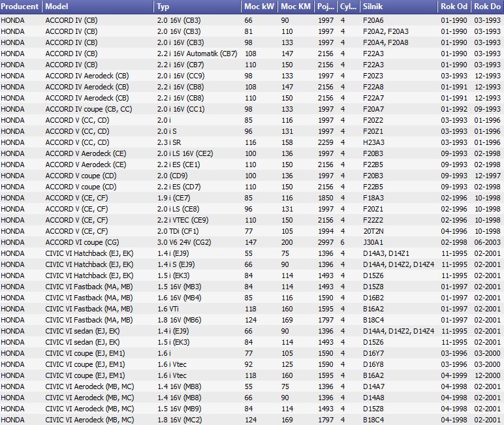Click the 6 cylinders cell
Screen dimensions: 504x425
[x=343, y=242]
